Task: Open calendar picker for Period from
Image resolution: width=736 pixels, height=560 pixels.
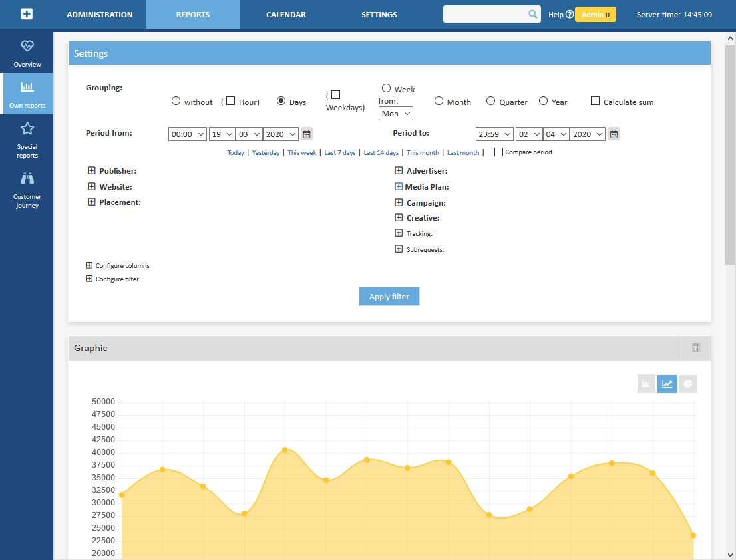Action: pyautogui.click(x=307, y=134)
